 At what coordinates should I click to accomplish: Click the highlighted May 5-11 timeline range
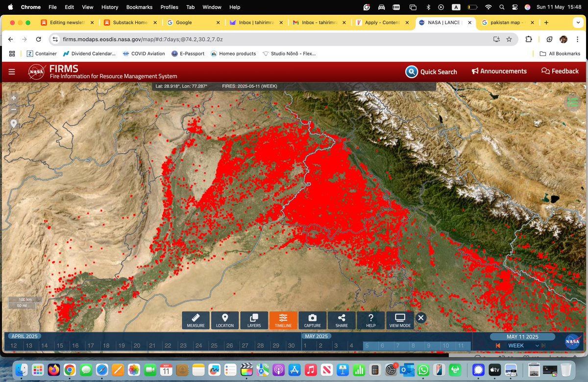[x=417, y=346]
